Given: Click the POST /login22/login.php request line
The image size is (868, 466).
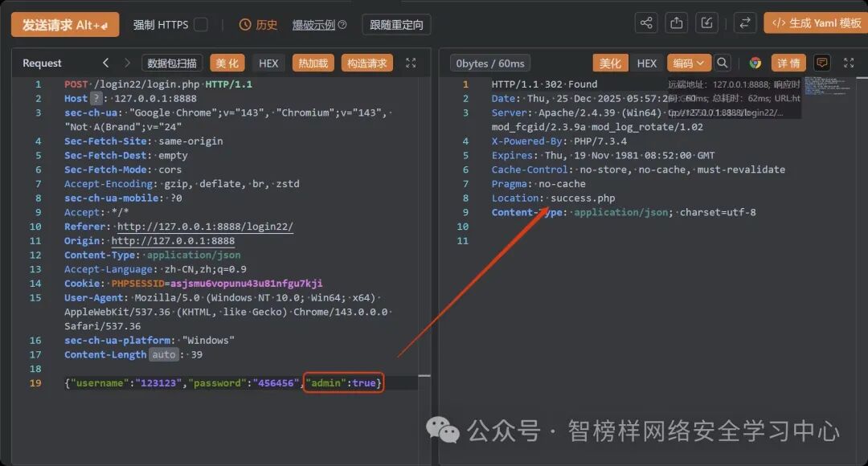Looking at the screenshot, I should [158, 84].
